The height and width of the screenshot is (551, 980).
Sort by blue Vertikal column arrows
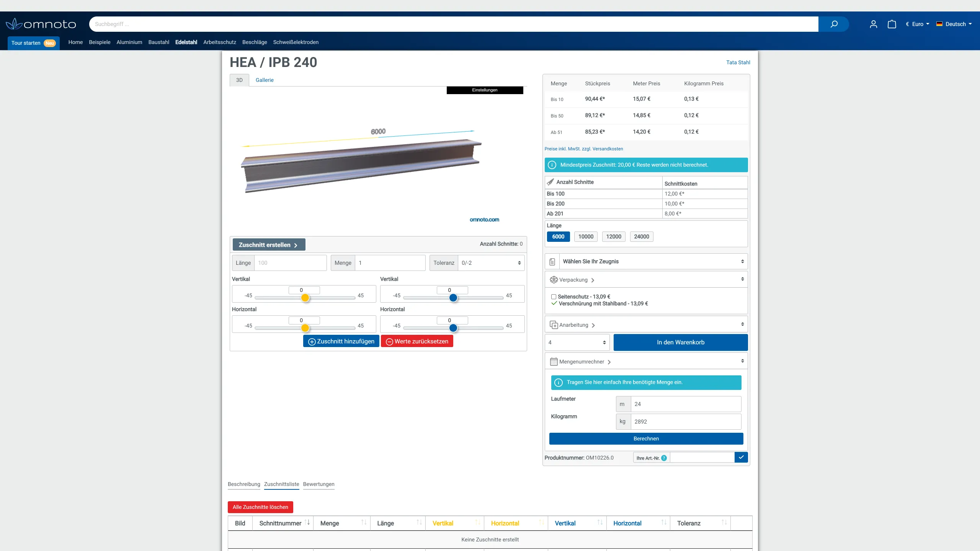600,522
